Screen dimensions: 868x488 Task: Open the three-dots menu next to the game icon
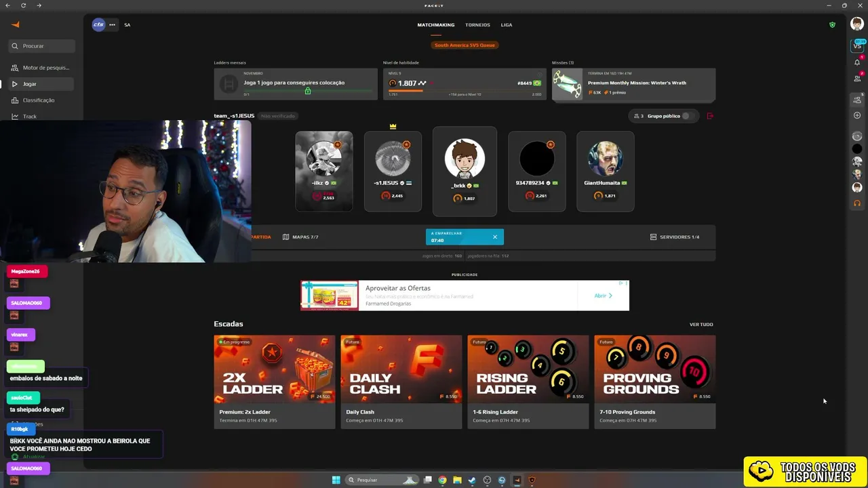(112, 24)
